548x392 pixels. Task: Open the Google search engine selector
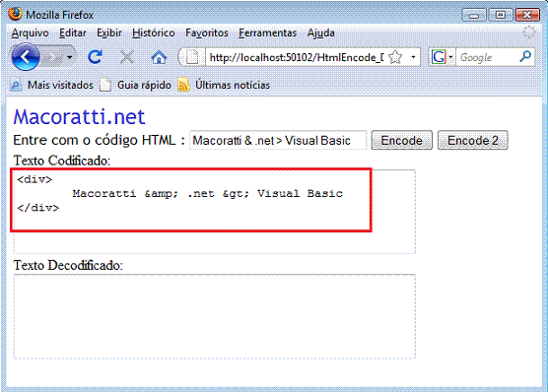(x=443, y=57)
